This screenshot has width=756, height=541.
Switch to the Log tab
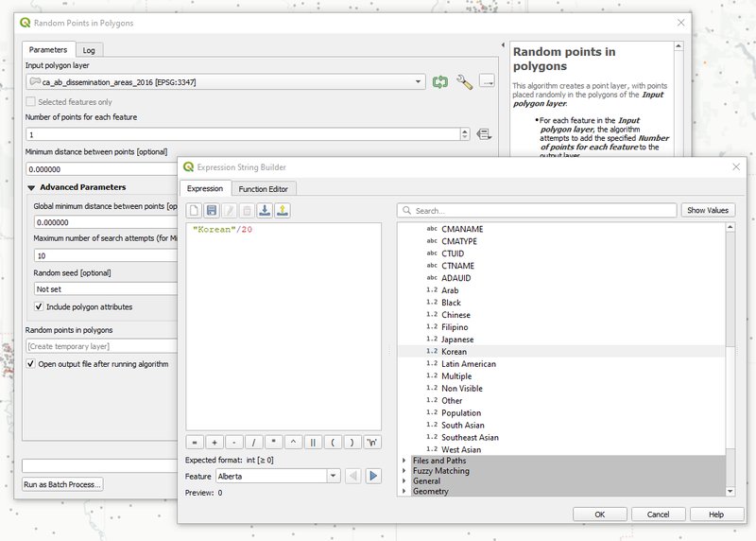(x=89, y=50)
